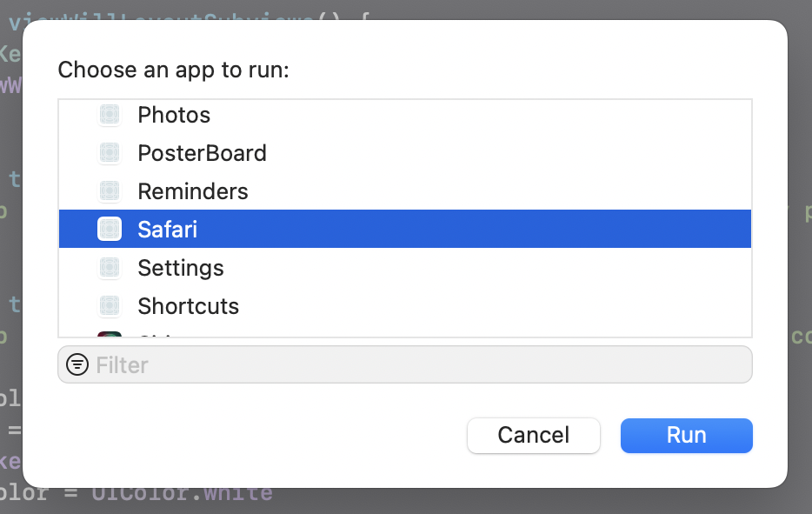Click the Settings app icon

[109, 267]
